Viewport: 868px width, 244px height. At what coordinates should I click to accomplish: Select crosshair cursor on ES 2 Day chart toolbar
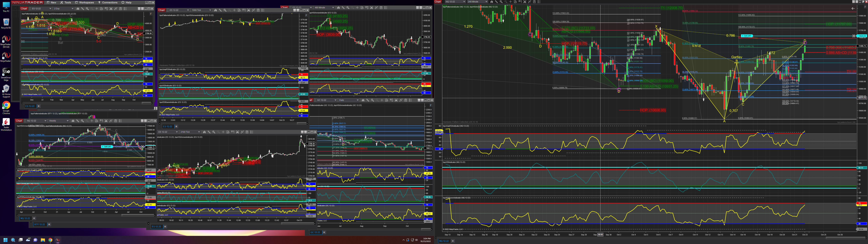click(97, 9)
